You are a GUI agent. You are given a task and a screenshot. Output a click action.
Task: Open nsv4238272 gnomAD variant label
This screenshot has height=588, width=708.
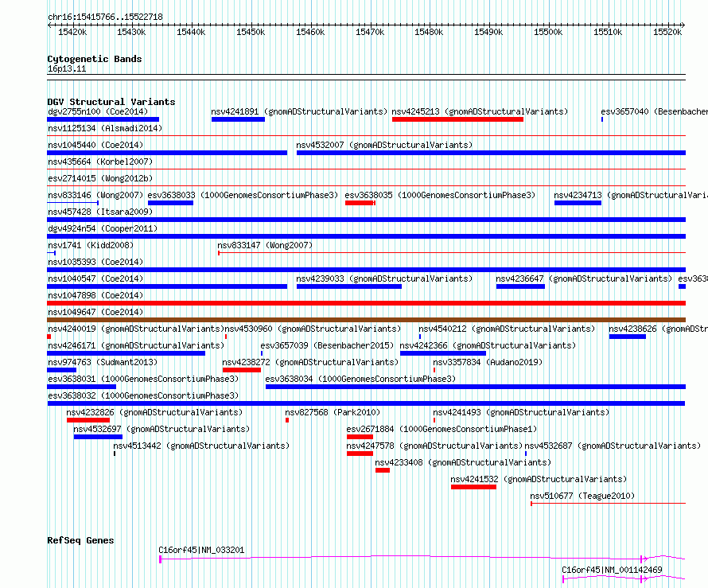(310, 362)
